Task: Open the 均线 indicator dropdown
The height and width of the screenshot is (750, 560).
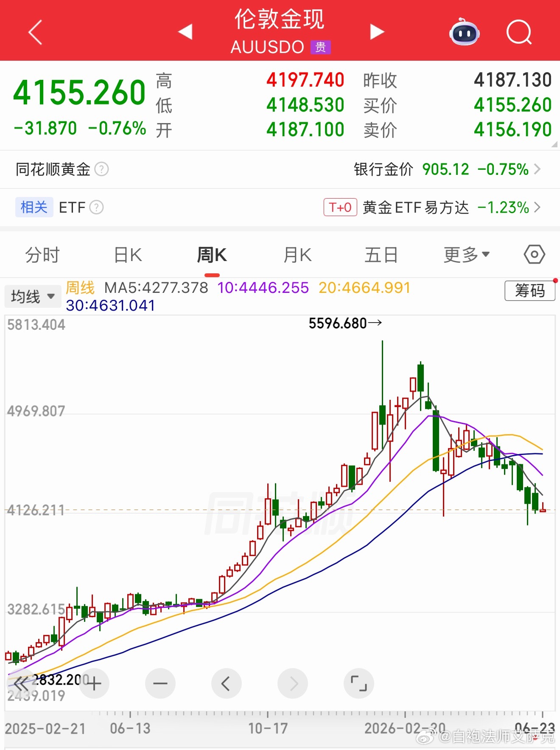Action: [x=33, y=296]
